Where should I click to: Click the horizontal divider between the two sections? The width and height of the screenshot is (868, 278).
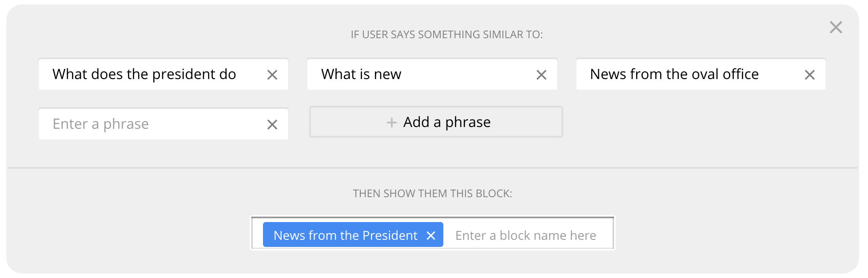click(x=432, y=168)
